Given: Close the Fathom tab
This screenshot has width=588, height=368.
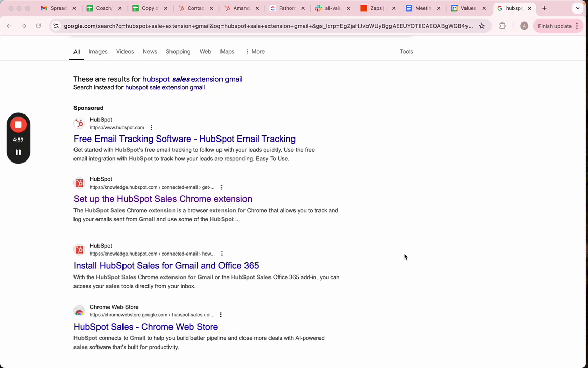Looking at the screenshot, I should [x=303, y=8].
